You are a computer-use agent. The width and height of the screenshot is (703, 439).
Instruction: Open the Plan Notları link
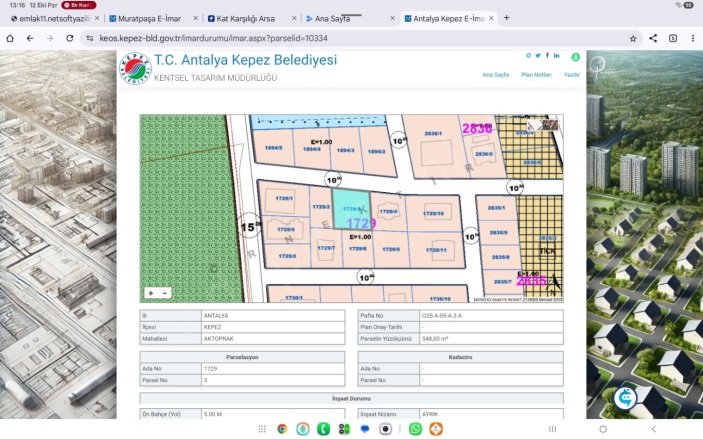[536, 75]
